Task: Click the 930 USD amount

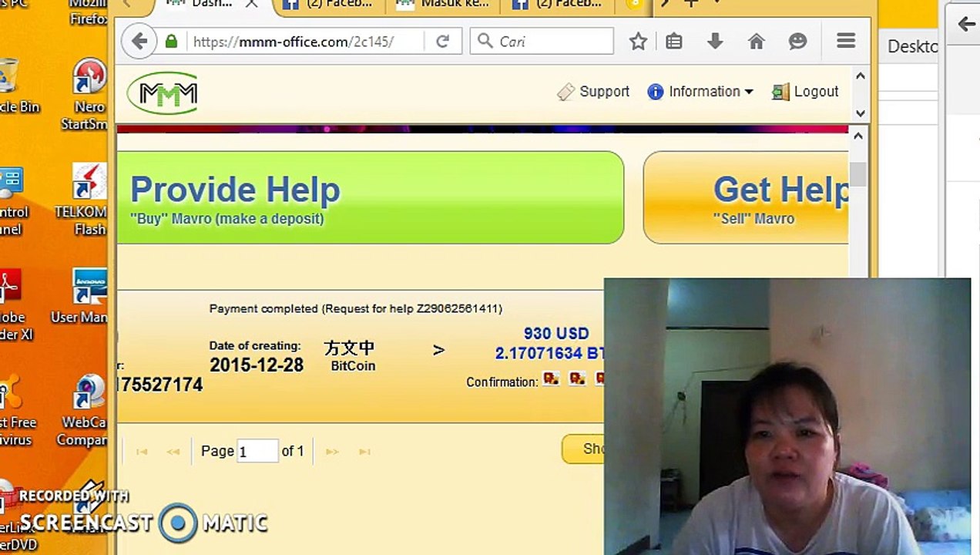Action: tap(556, 334)
